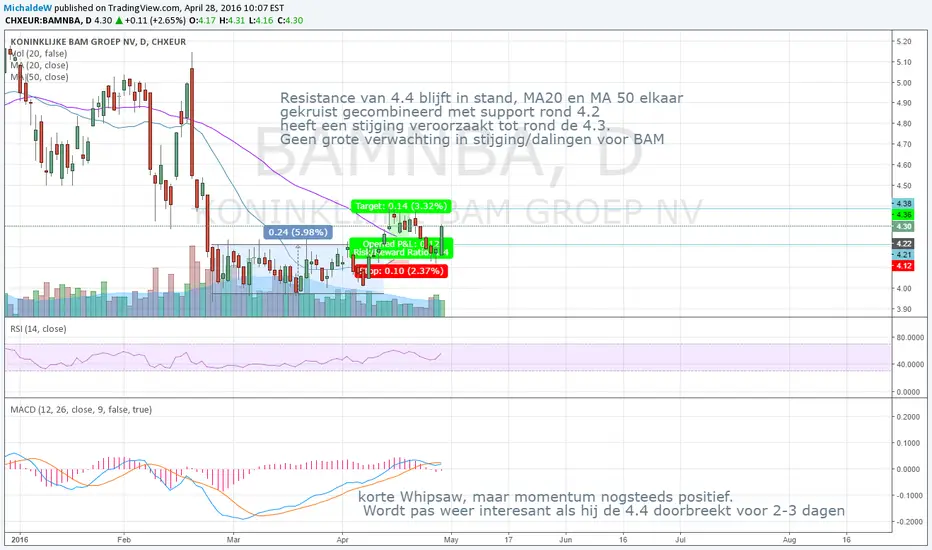The image size is (932, 550).
Task: Click the 3.90 price axis label
Action: pos(903,310)
